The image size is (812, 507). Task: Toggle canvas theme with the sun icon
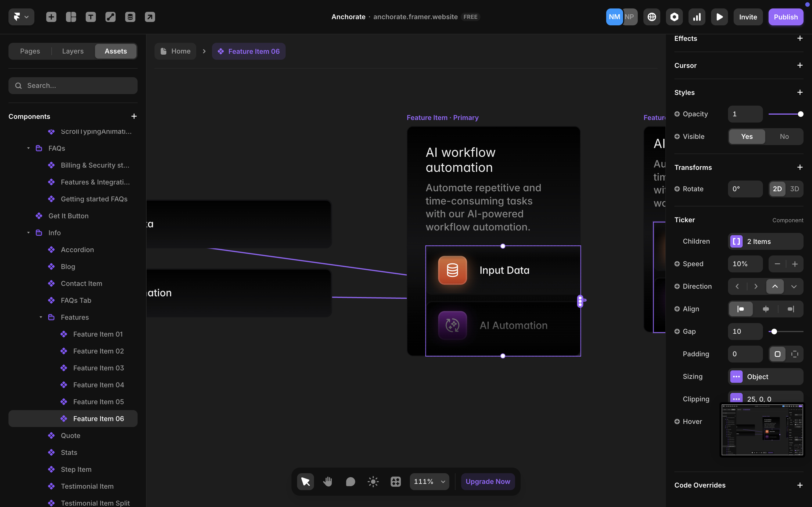coord(373,481)
